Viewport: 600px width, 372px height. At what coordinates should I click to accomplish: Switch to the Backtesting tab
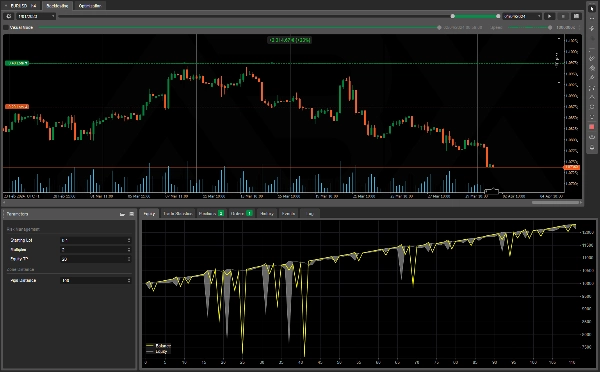pos(57,6)
